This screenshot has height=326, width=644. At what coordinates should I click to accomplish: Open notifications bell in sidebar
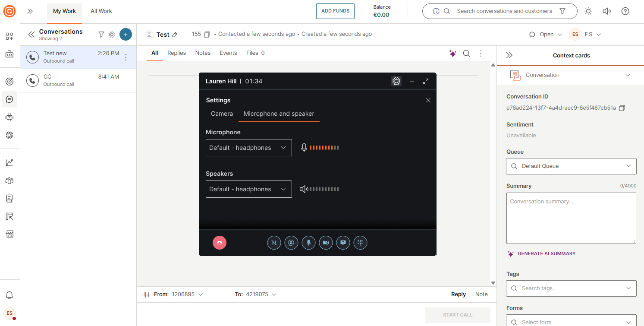click(x=9, y=295)
